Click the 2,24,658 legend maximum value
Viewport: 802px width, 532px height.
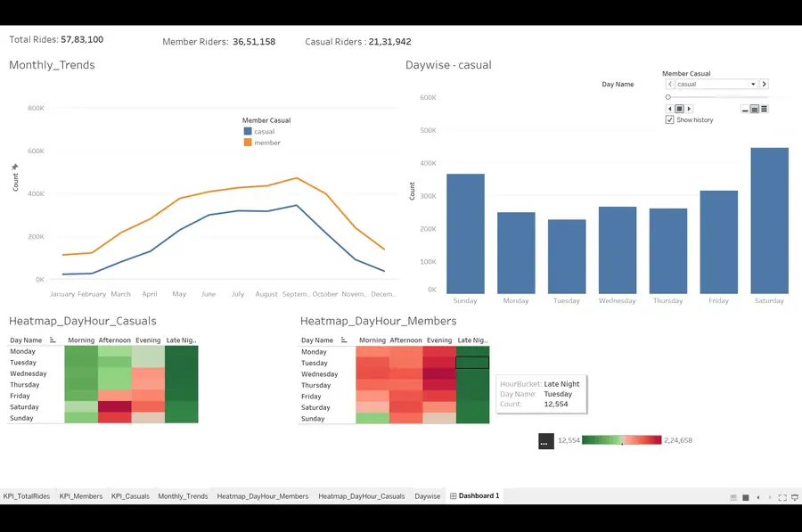click(x=678, y=440)
